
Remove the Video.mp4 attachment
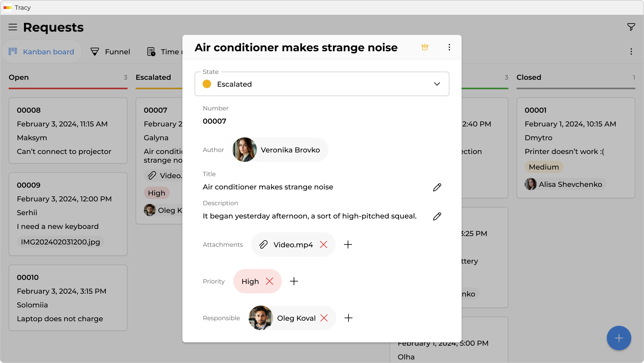(323, 245)
